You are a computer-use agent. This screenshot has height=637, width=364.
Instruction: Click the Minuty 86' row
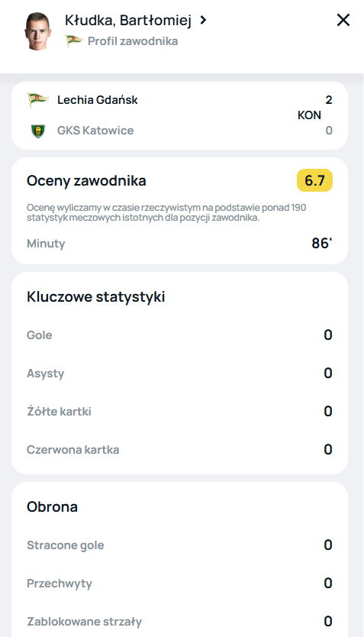pos(179,244)
